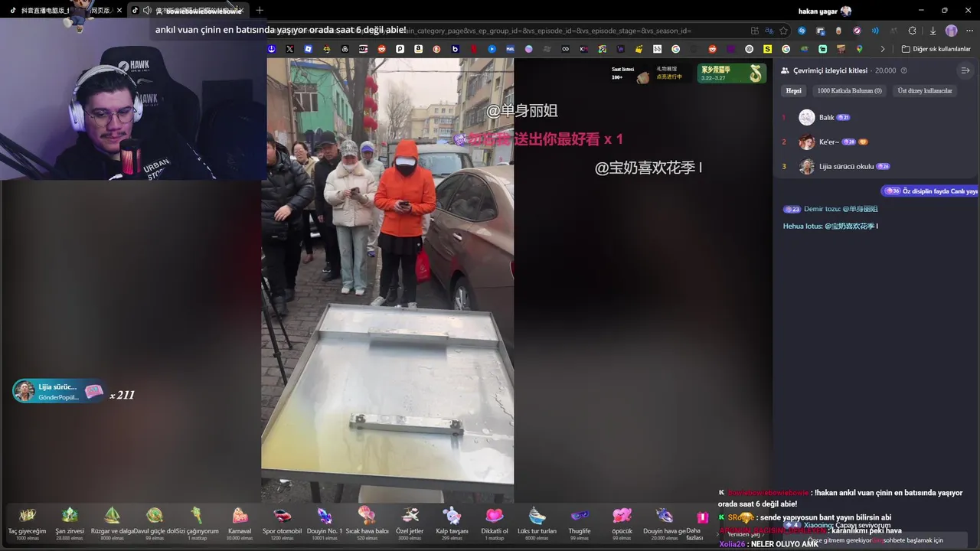Viewport: 980px width, 551px height.
Task: Open browser downloads icon
Action: click(x=933, y=31)
